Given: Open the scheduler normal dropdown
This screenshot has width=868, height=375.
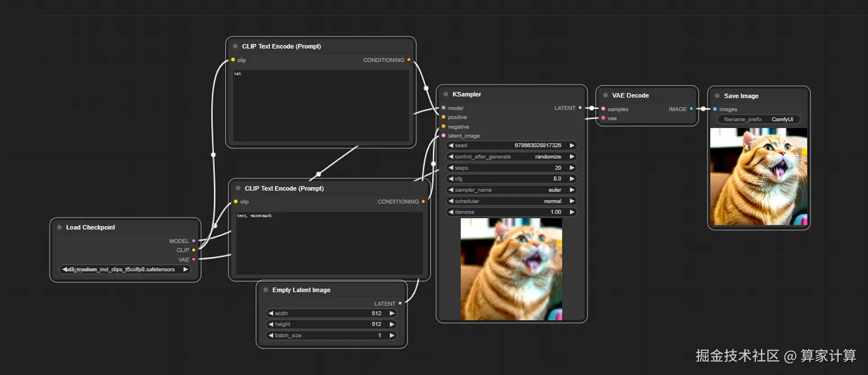Looking at the screenshot, I should coord(511,201).
